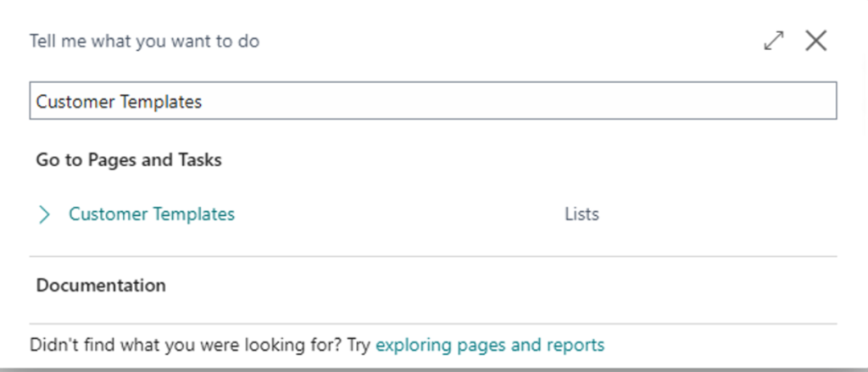Viewport: 868px width, 372px height.
Task: Place cursor on the word Templates in the search box
Action: pos(163,102)
